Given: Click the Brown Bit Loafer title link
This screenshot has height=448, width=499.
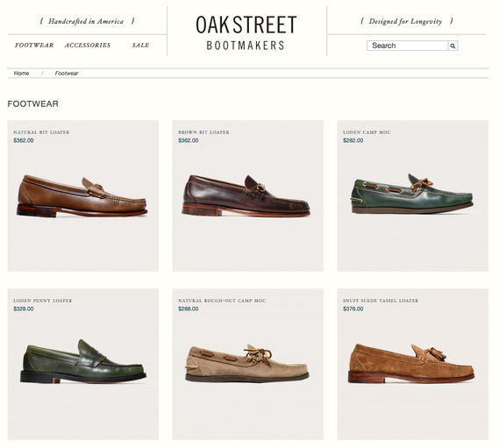Looking at the screenshot, I should (203, 132).
